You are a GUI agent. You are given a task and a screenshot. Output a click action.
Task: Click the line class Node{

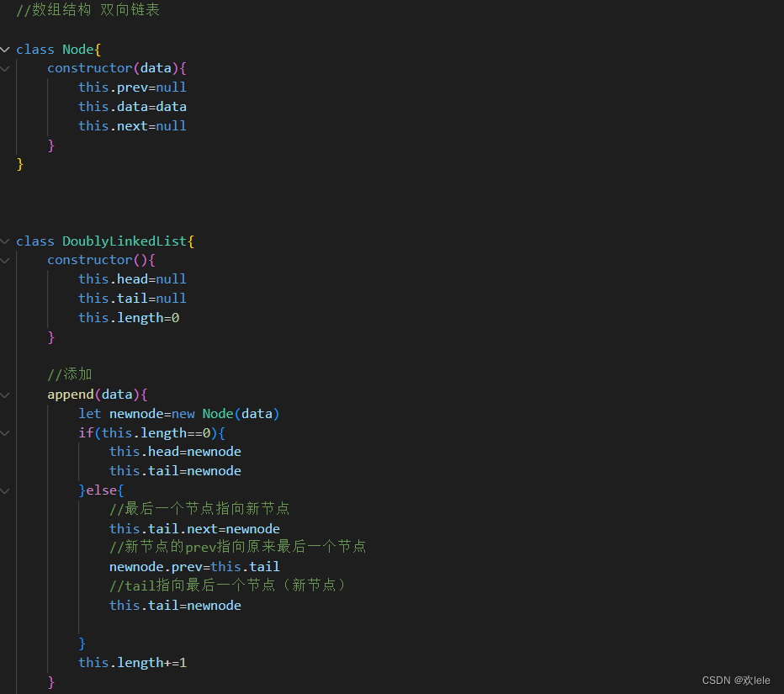tap(59, 50)
